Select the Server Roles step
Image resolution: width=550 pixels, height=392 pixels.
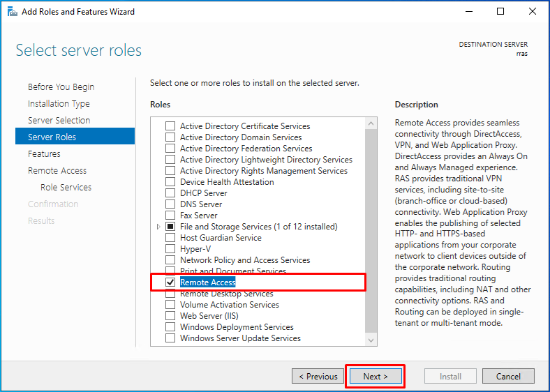(75, 136)
